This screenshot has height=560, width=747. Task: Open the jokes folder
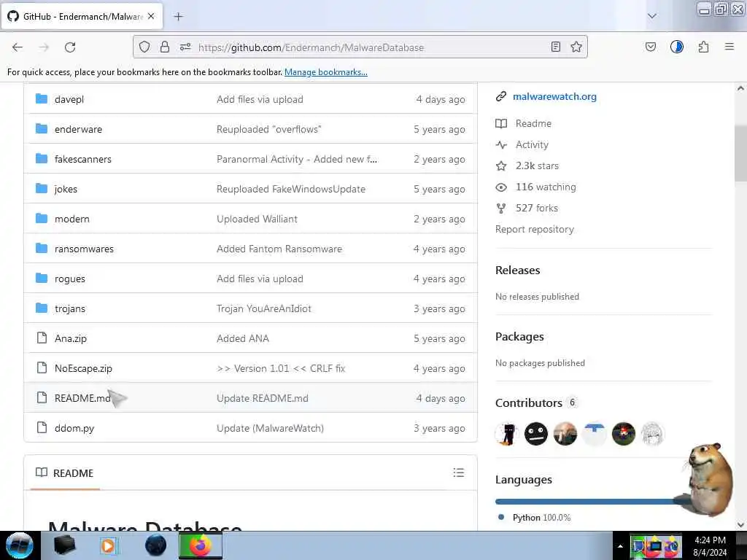[x=66, y=189]
